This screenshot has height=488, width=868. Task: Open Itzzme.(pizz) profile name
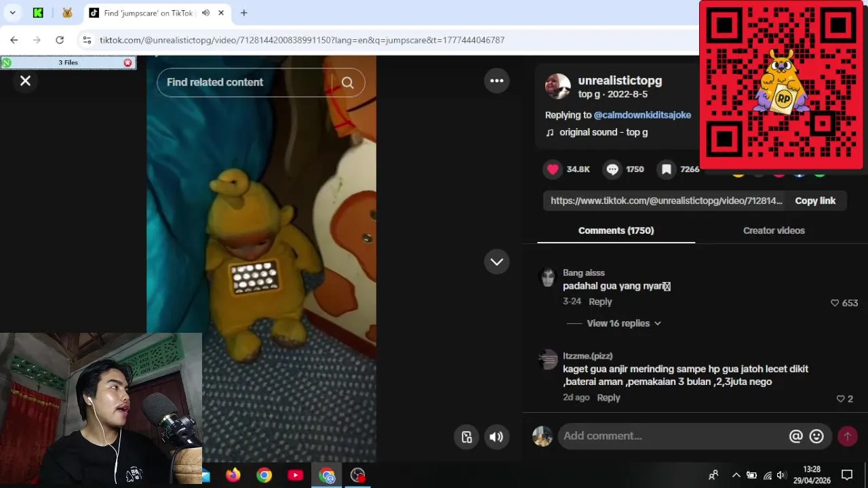tap(587, 356)
